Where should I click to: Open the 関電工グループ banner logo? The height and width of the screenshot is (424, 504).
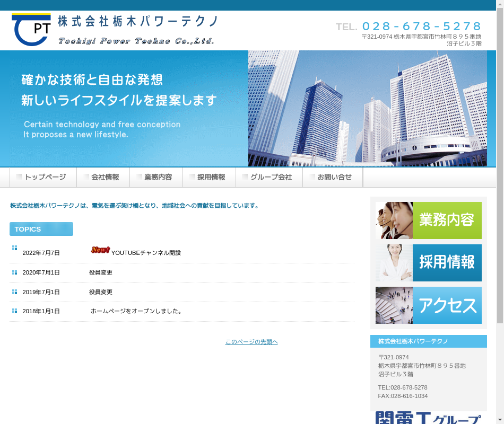(x=428, y=418)
